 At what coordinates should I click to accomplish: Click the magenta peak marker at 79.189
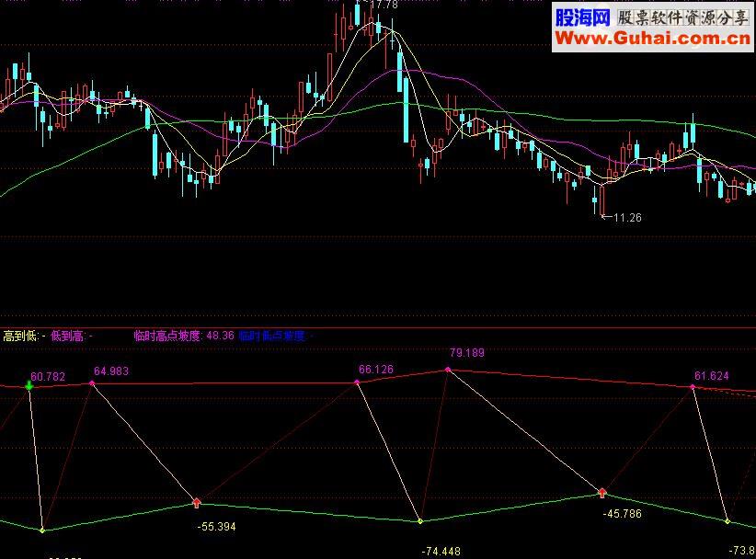coord(448,370)
